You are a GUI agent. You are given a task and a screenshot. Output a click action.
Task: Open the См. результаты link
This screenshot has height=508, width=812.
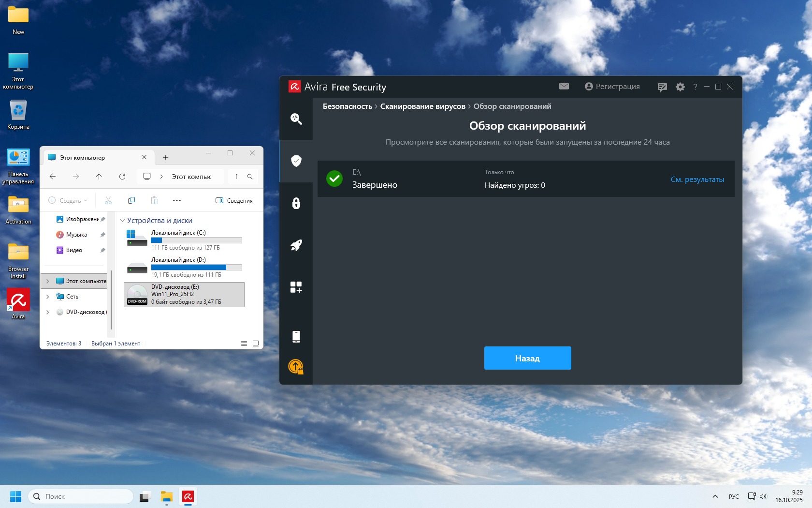pos(697,179)
